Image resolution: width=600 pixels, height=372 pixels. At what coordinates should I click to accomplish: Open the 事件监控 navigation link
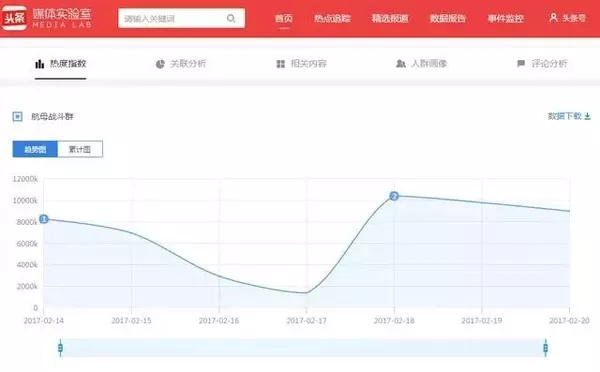click(505, 18)
